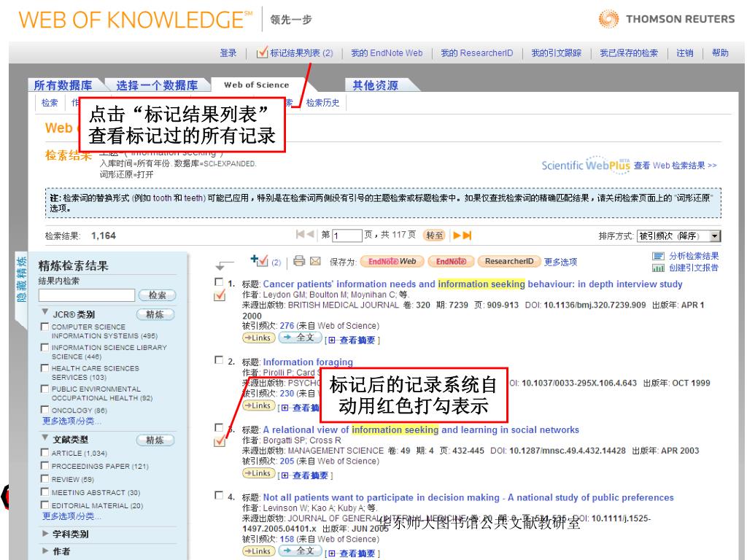Screen dimensions: 747x560
Task: Switch to Other Resources tab
Action: point(376,85)
